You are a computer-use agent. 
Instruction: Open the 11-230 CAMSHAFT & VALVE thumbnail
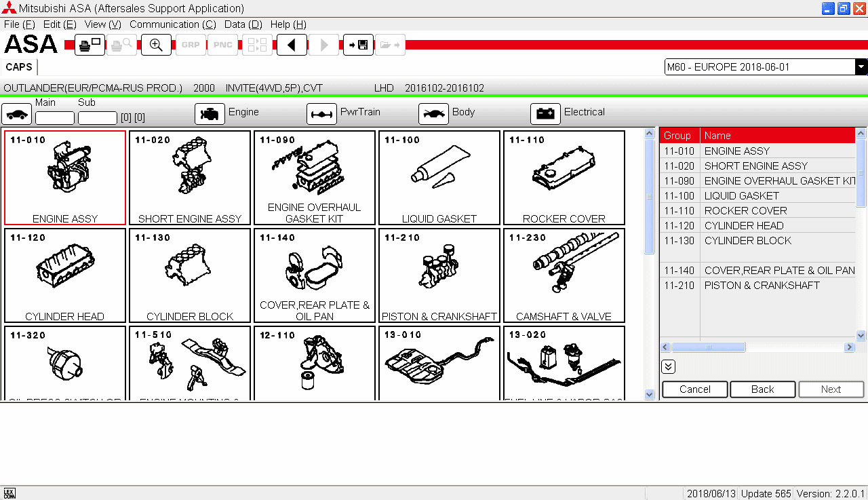click(x=564, y=275)
